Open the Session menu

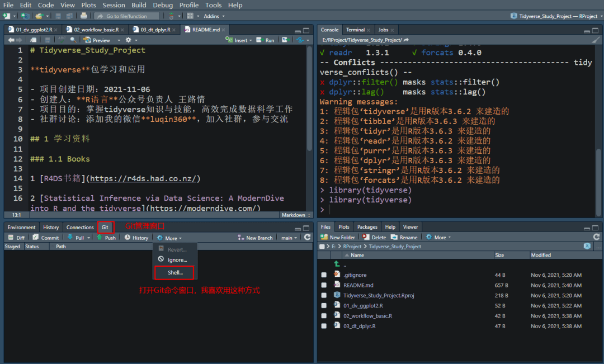point(114,5)
